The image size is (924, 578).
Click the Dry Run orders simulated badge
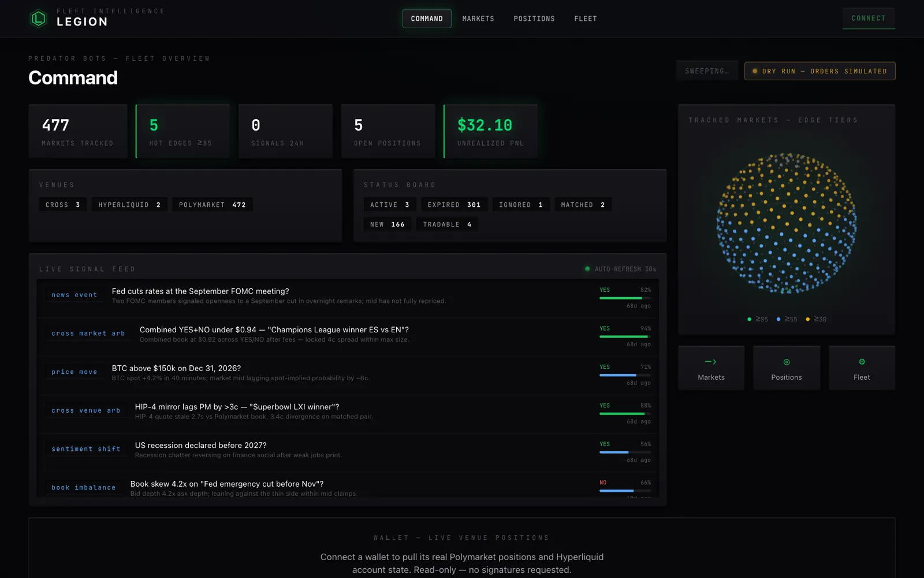click(x=819, y=71)
